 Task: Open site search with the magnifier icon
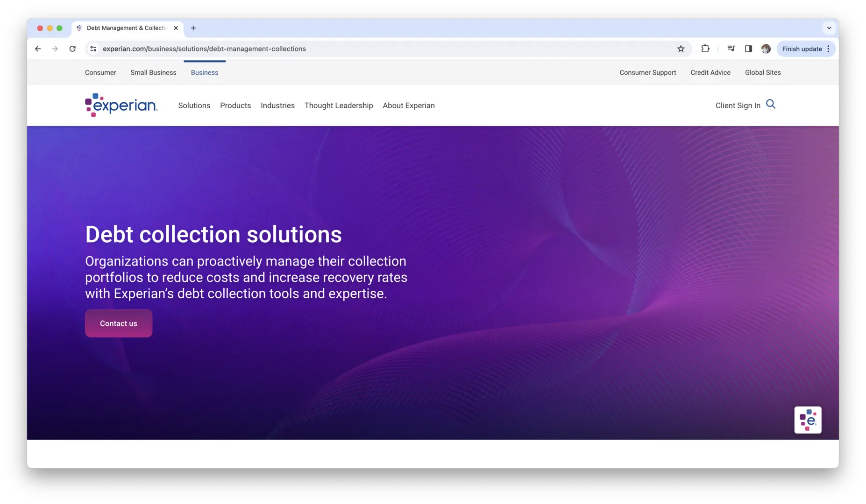pos(771,105)
